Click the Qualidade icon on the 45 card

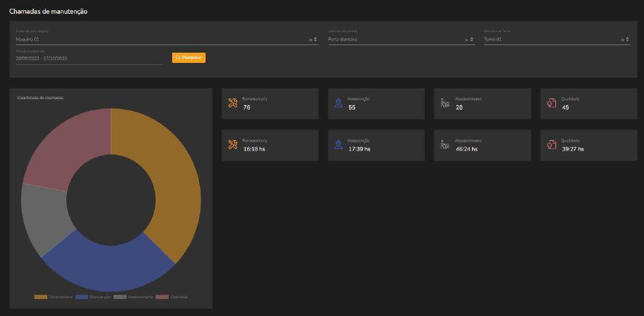coord(552,103)
